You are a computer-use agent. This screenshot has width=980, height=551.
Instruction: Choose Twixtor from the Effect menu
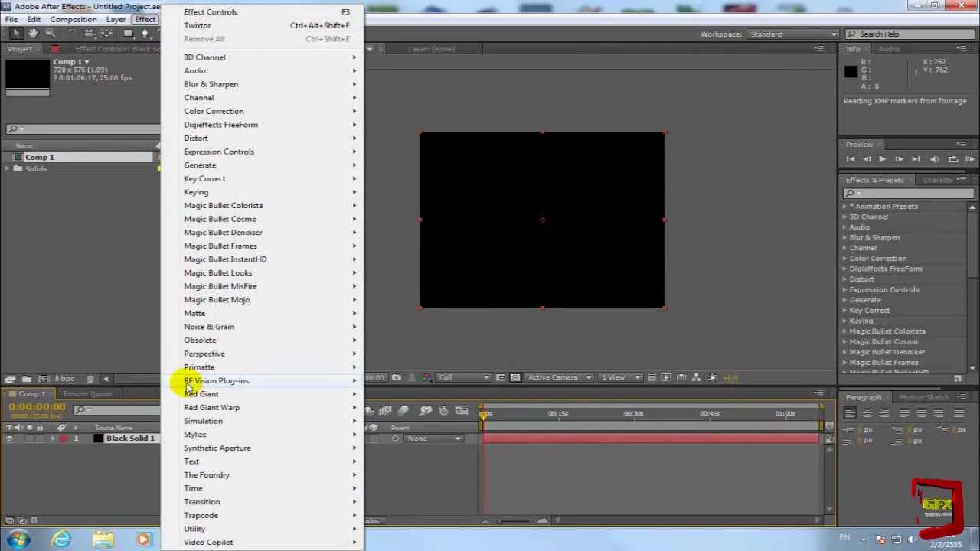click(263, 25)
